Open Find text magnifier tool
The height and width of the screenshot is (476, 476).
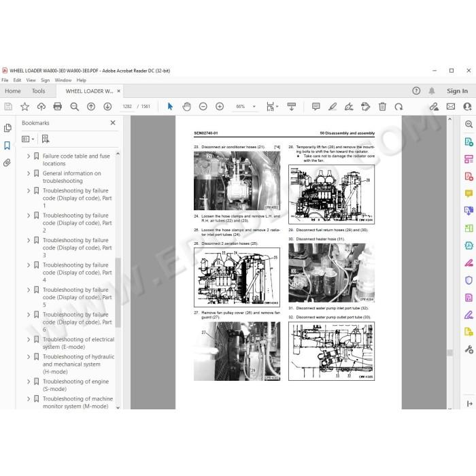(74, 107)
